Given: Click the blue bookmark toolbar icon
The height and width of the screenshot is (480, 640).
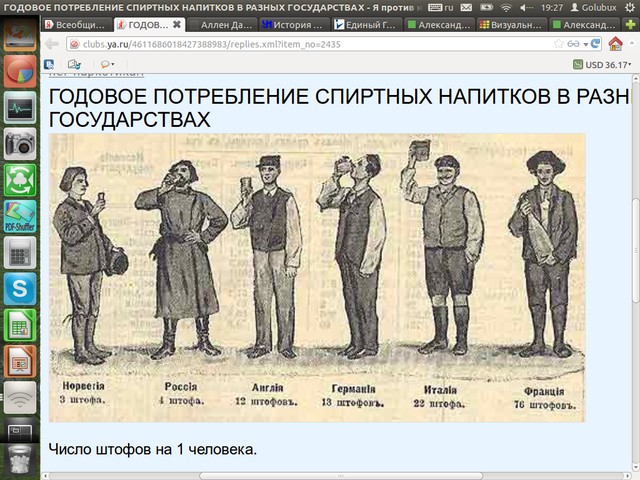Looking at the screenshot, I should pyautogui.click(x=49, y=64).
